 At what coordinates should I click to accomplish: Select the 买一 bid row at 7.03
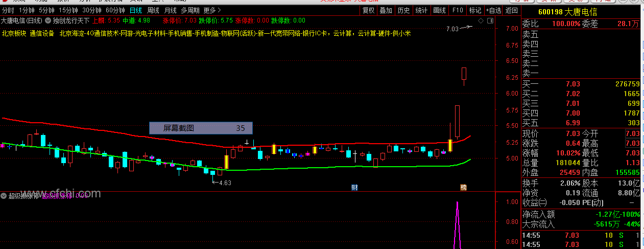(581, 84)
